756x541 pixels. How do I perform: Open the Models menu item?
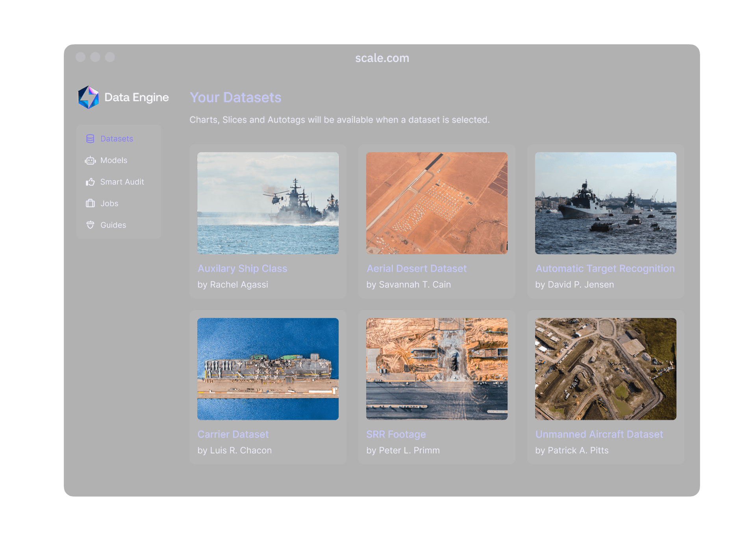click(114, 161)
